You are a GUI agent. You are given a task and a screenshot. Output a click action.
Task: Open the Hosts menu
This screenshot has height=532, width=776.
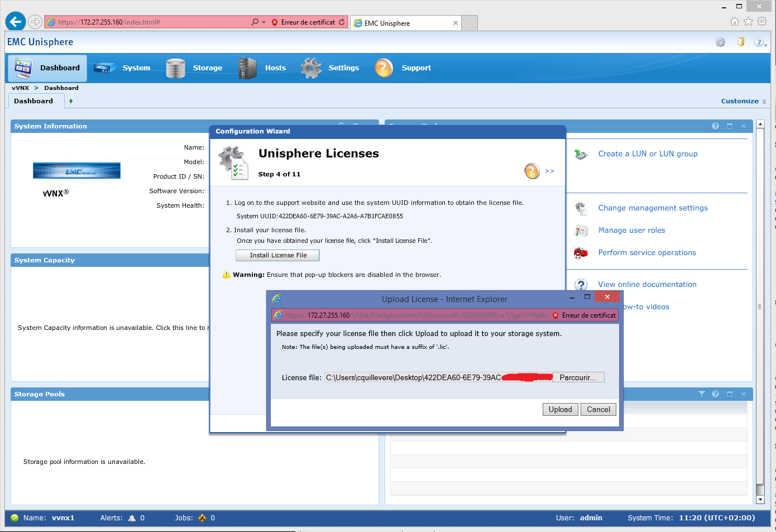point(275,68)
